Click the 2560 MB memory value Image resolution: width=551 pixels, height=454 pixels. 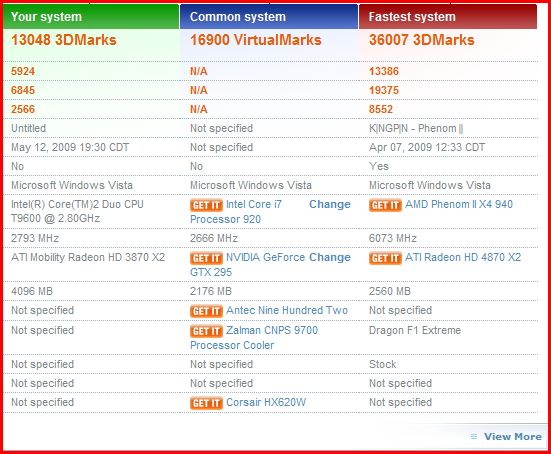(x=390, y=291)
